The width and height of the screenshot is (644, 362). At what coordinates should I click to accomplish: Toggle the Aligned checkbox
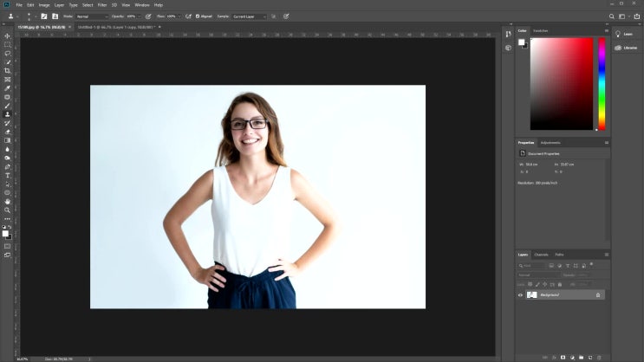(198, 16)
